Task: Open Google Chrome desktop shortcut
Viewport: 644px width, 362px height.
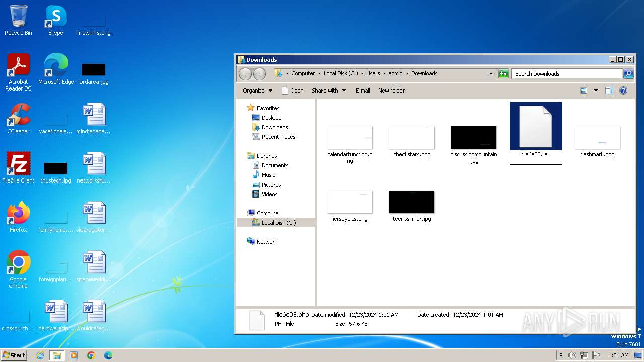Action: tap(18, 269)
